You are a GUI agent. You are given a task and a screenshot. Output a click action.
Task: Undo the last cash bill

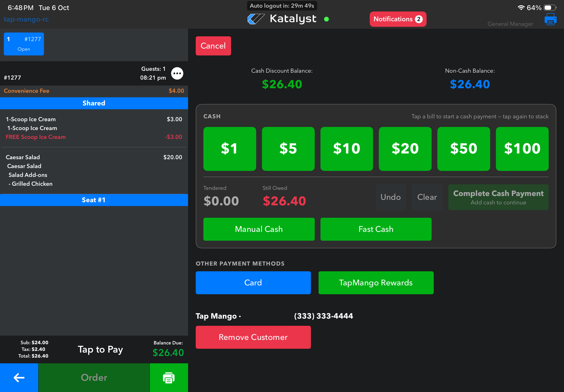click(390, 197)
